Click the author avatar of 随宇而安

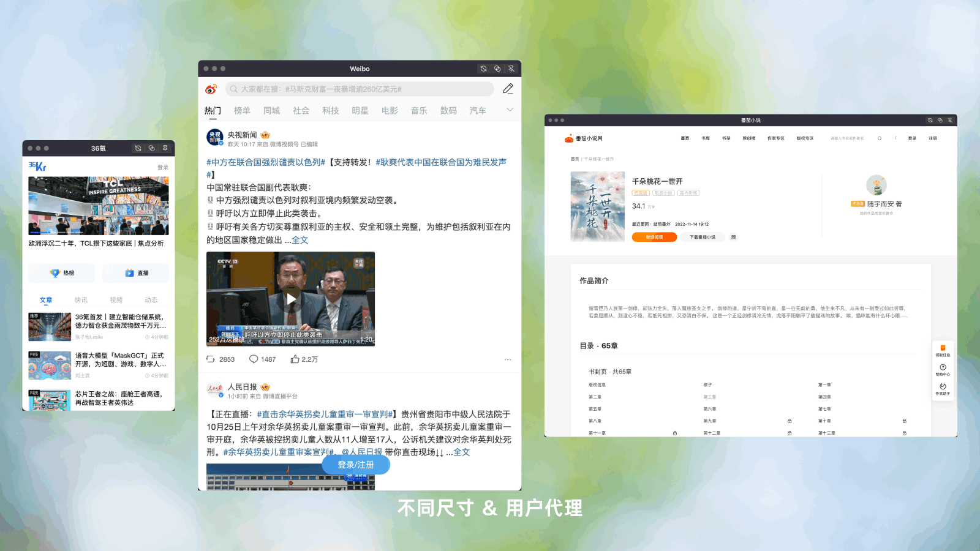click(x=876, y=186)
